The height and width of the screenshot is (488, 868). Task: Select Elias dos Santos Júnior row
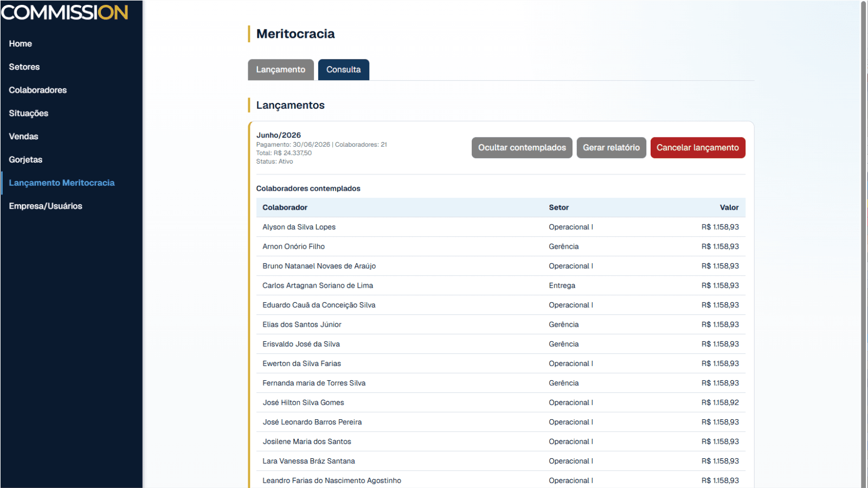[x=501, y=324]
